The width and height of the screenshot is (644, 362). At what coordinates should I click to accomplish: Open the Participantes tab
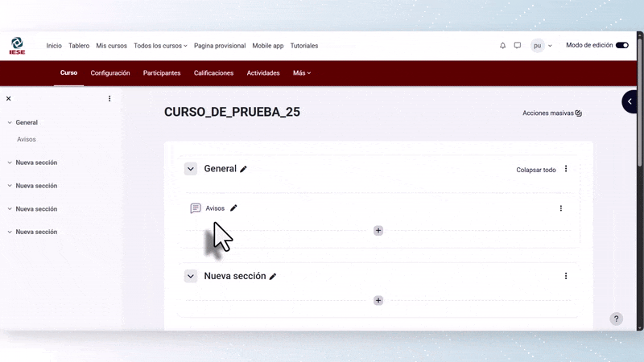(162, 73)
